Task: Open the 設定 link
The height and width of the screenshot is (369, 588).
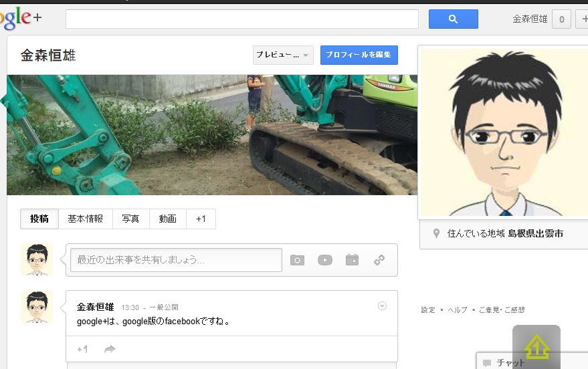Action: point(428,310)
